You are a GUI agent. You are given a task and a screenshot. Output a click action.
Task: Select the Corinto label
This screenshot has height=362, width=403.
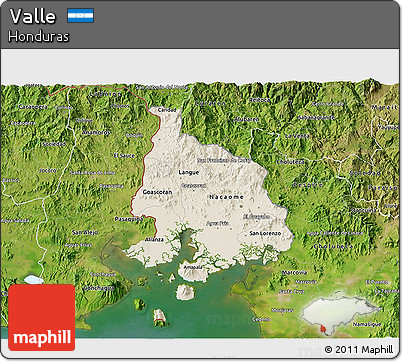click(x=63, y=108)
